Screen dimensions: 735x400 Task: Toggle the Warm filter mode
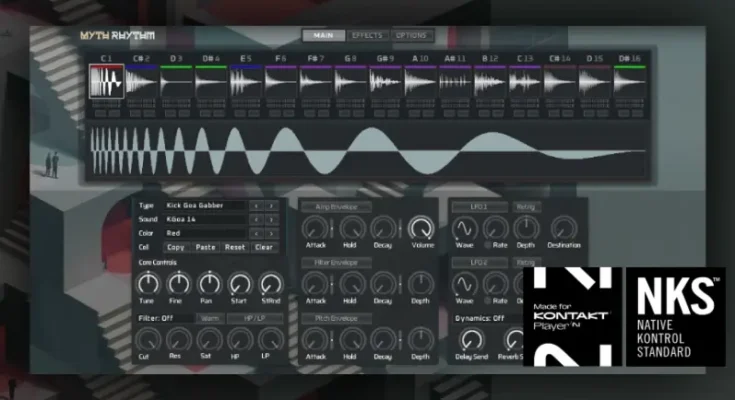[x=210, y=319]
